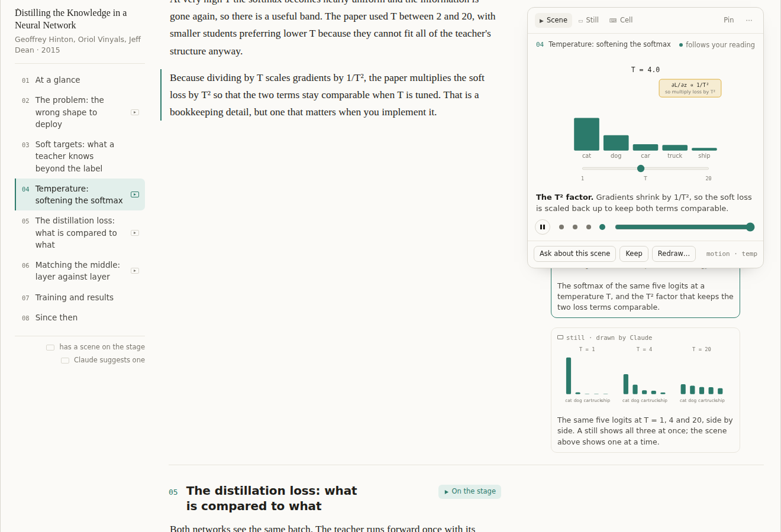Click the scene progress bar handle

[750, 227]
